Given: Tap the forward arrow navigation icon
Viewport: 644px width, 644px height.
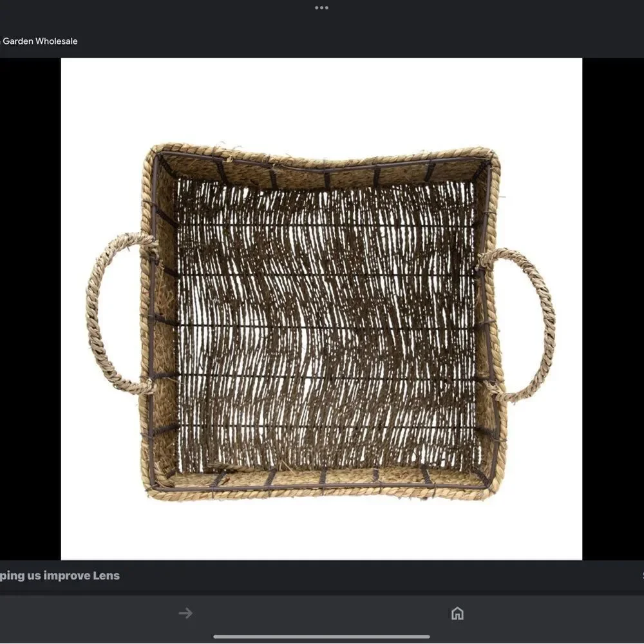Looking at the screenshot, I should click(185, 613).
